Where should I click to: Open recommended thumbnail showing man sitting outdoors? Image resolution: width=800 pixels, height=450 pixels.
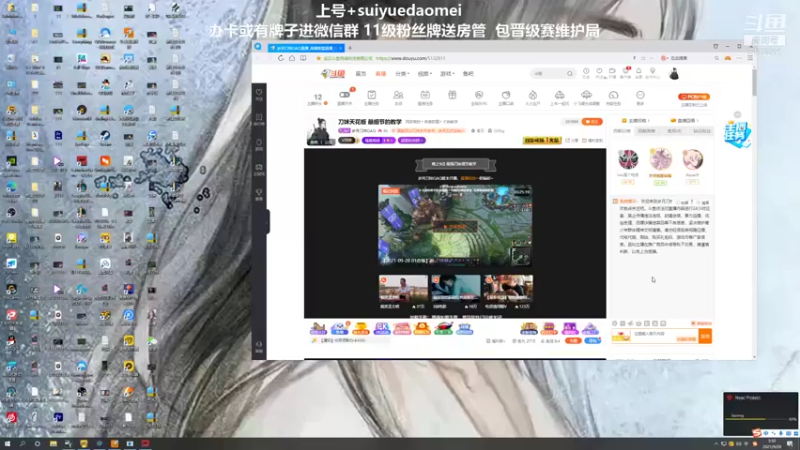click(x=403, y=289)
